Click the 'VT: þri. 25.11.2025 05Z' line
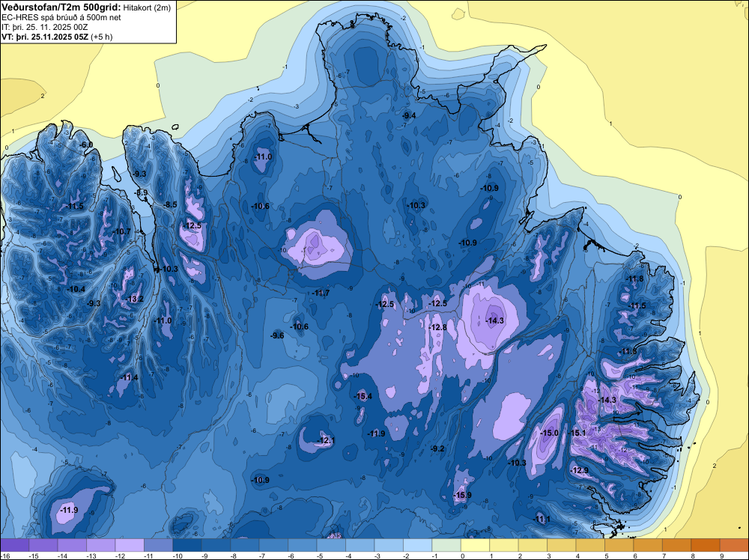Image resolution: width=749 pixels, height=560 pixels. [45, 37]
